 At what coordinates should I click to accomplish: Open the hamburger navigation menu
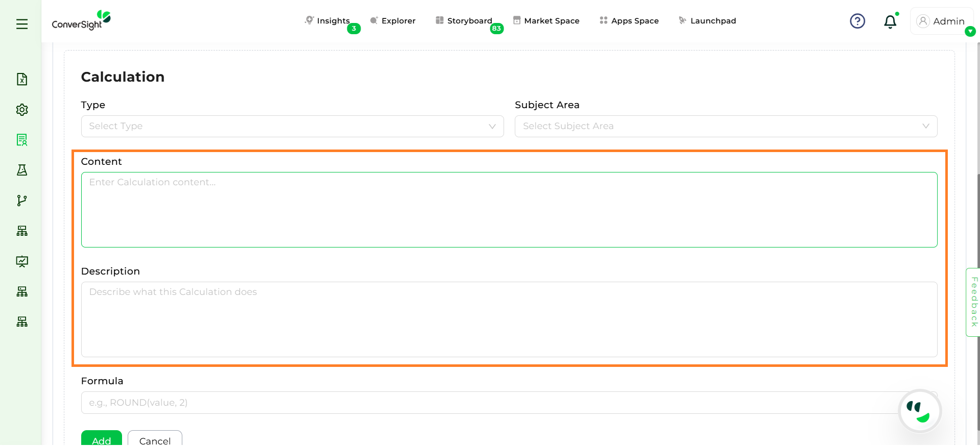pos(22,24)
